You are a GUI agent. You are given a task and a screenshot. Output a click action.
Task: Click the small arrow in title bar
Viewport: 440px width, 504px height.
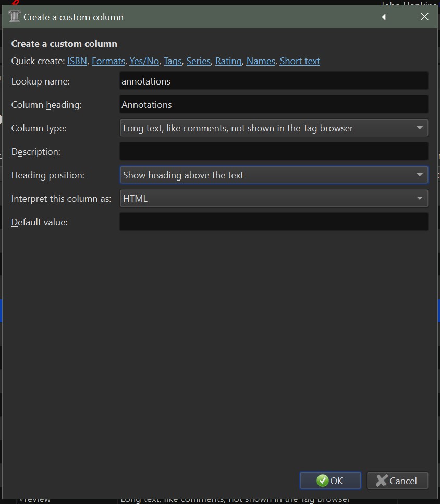click(384, 17)
